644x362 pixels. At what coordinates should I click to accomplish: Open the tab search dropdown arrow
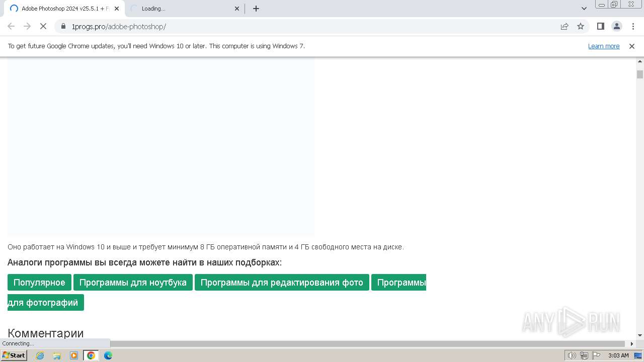(x=584, y=9)
